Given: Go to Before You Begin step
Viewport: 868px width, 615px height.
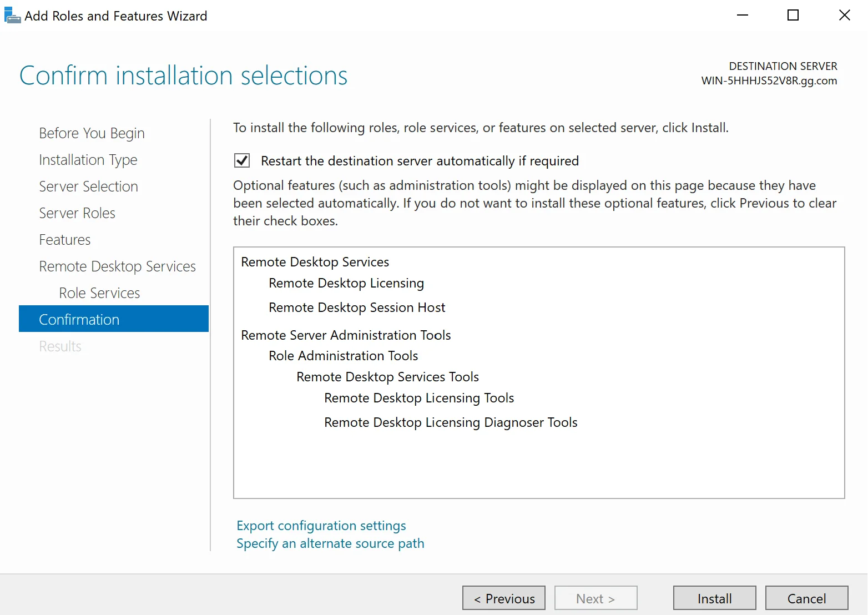Looking at the screenshot, I should pos(92,133).
